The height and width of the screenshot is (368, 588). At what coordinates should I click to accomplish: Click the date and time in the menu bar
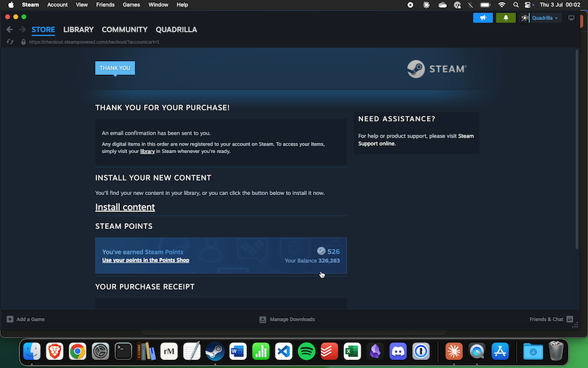[559, 5]
